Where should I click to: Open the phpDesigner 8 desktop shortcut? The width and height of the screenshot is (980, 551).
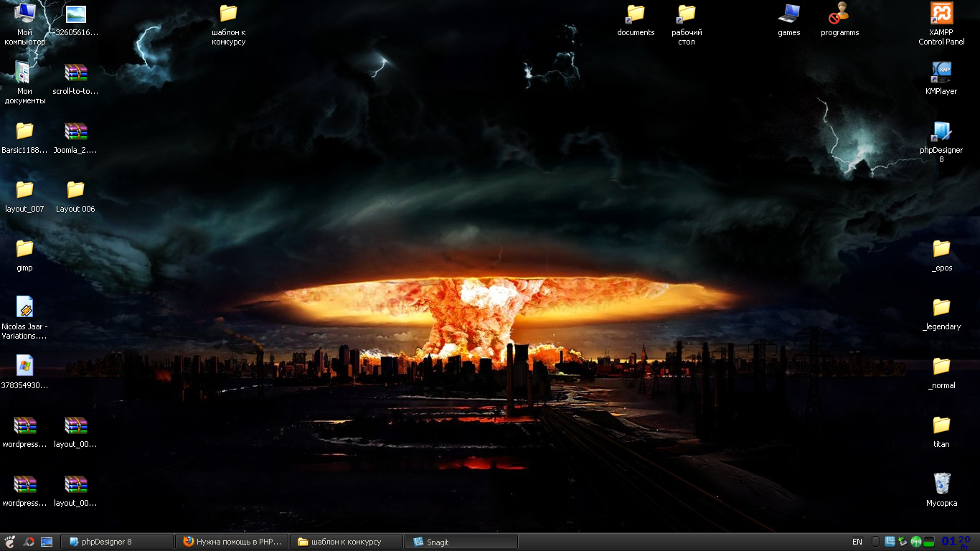(941, 132)
